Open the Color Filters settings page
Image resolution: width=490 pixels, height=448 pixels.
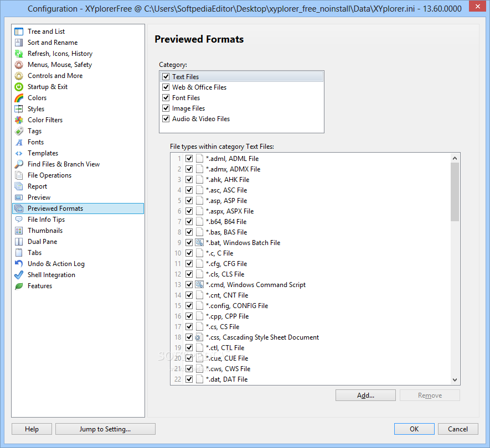click(78, 120)
